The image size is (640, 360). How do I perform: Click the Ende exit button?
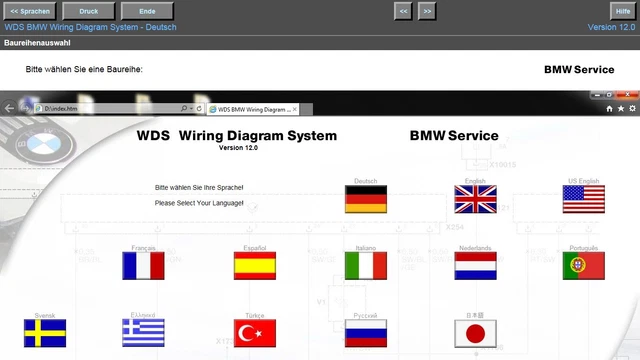tap(147, 11)
